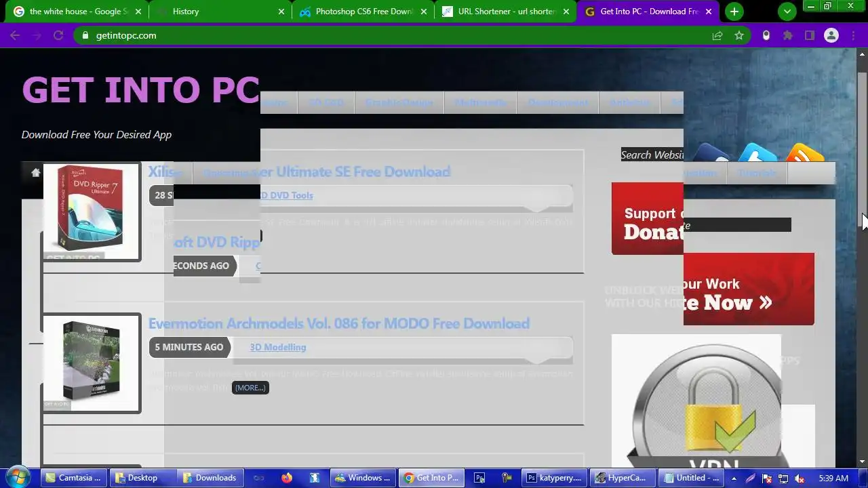The image size is (868, 488).
Task: Open the Graphic Design menu
Action: click(x=399, y=102)
